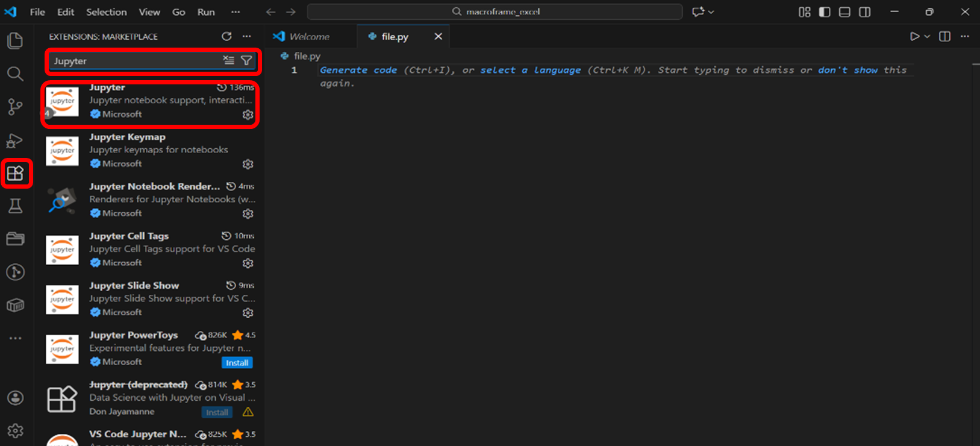Select the Jupyter Cell Tags extension

tap(151, 249)
